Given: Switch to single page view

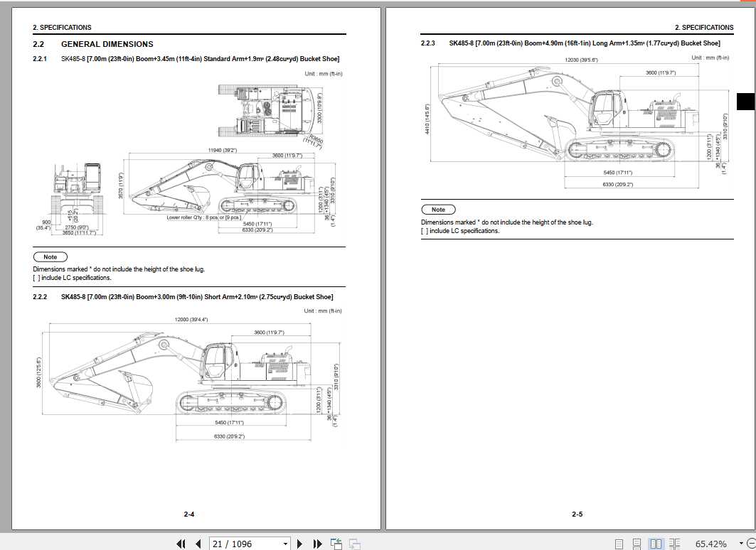Looking at the screenshot, I should click(x=619, y=544).
